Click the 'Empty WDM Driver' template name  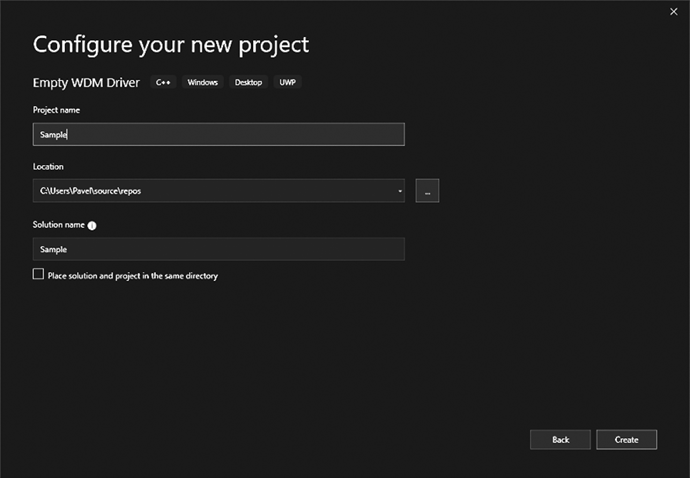(x=86, y=82)
